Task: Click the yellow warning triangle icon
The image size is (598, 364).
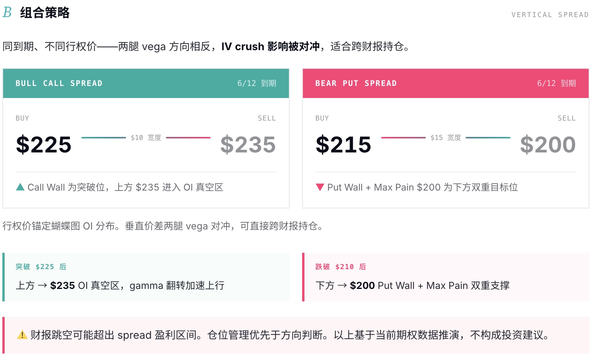Action: pos(22,335)
